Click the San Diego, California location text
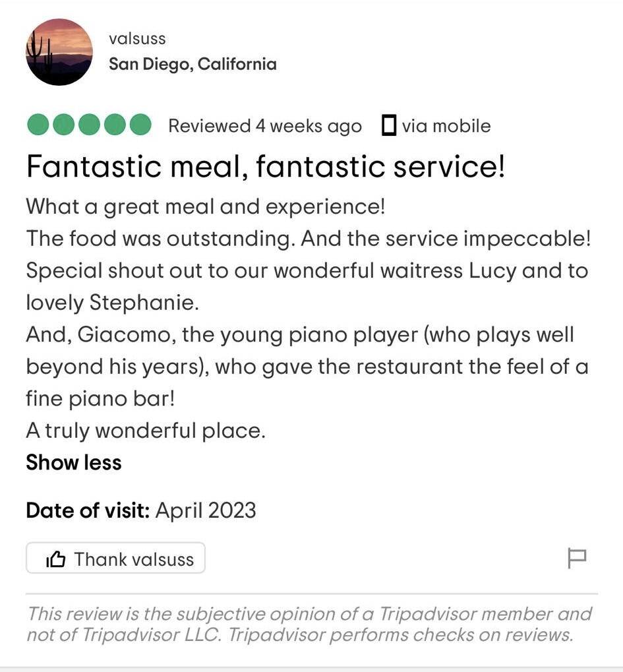 [193, 64]
